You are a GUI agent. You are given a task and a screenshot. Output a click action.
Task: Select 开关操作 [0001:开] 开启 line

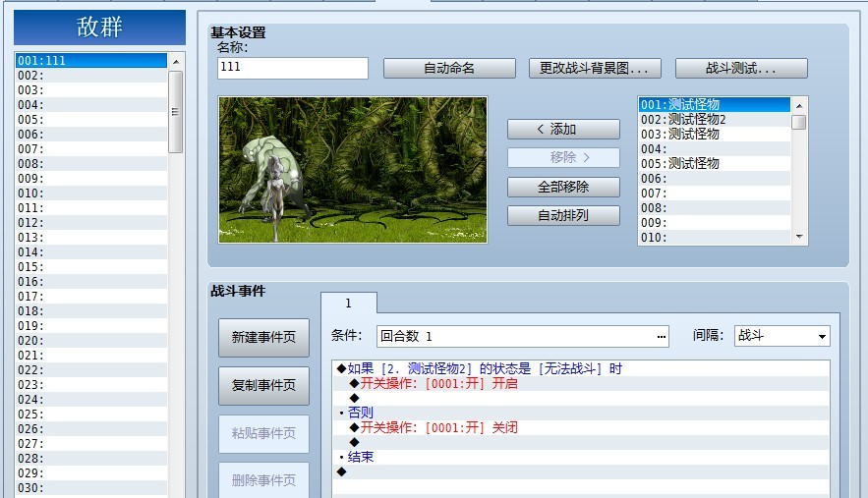tap(580, 383)
